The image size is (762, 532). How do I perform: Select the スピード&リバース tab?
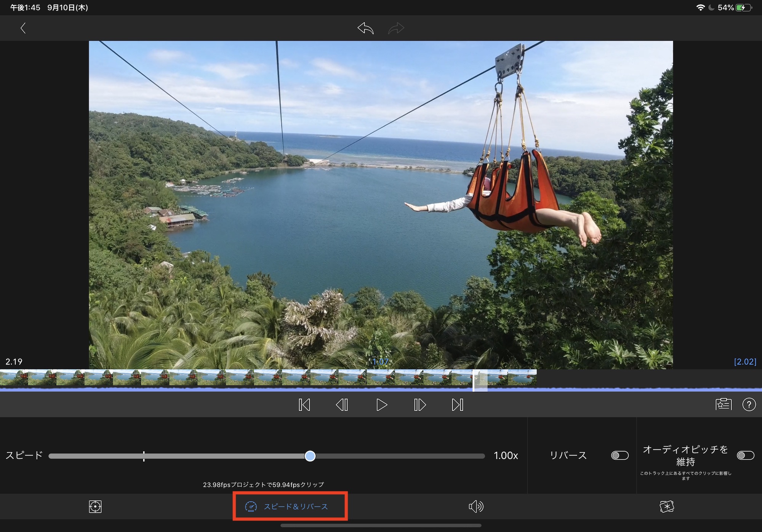pos(290,506)
